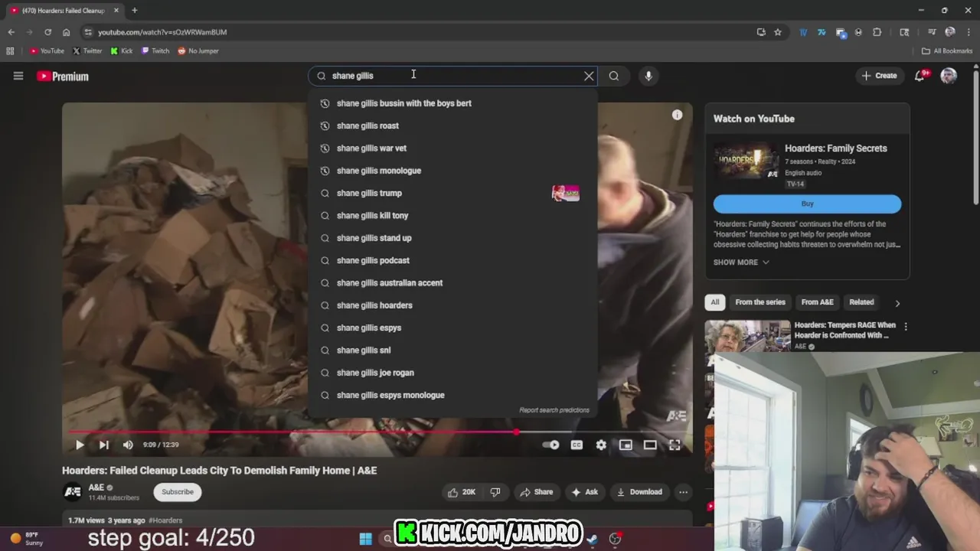Open Chrome home page button
This screenshot has width=980, height=551.
tap(66, 32)
